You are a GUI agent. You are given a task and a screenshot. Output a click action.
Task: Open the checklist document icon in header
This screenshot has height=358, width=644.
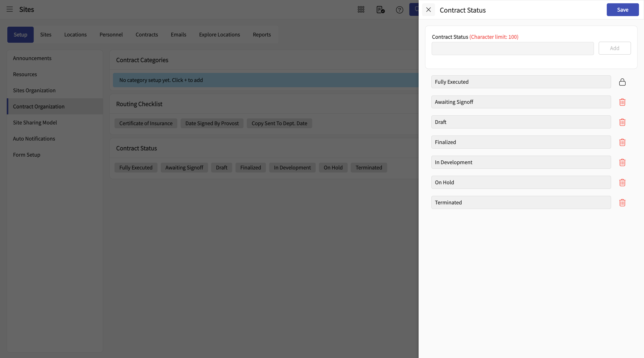click(380, 10)
